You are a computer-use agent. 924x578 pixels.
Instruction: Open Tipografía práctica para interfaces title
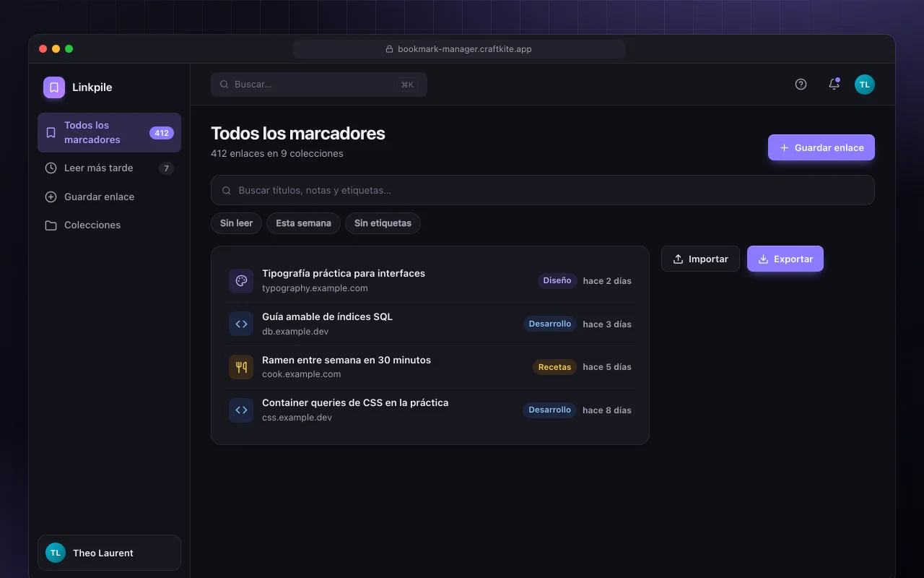(x=344, y=273)
